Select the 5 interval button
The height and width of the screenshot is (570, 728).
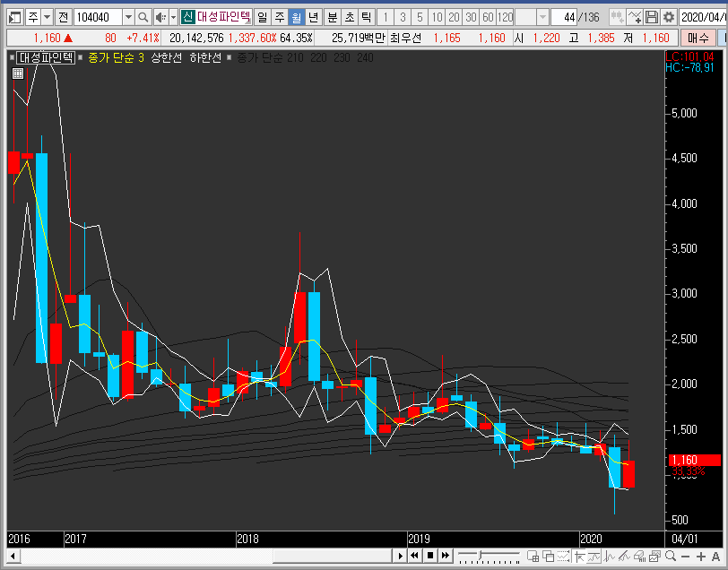(x=420, y=18)
